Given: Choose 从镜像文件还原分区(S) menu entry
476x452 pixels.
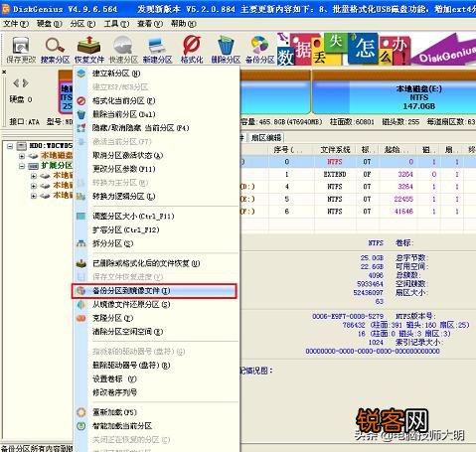Looking at the screenshot, I should click(x=156, y=304).
